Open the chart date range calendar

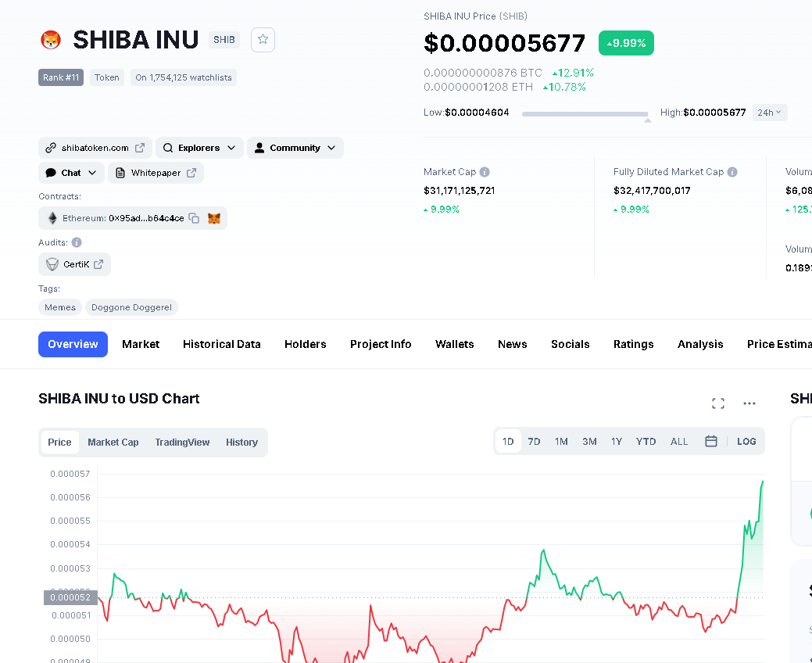[711, 441]
